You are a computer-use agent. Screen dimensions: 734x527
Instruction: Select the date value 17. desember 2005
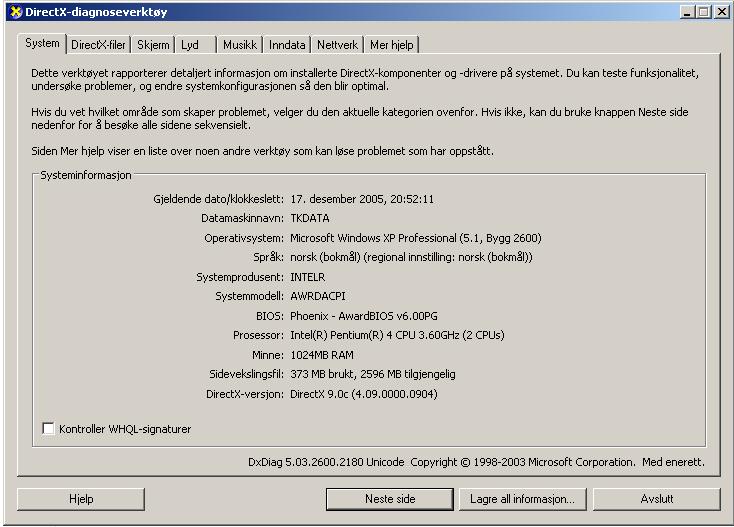[362, 199]
